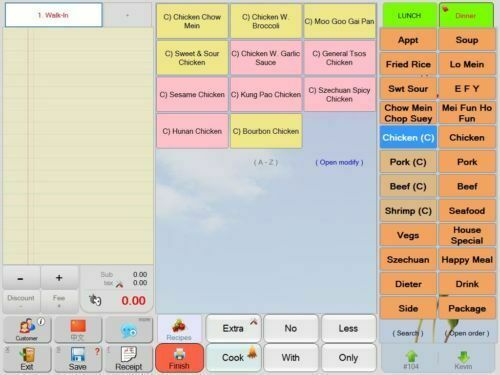Open the Soup category
500x375 pixels.
tap(467, 40)
